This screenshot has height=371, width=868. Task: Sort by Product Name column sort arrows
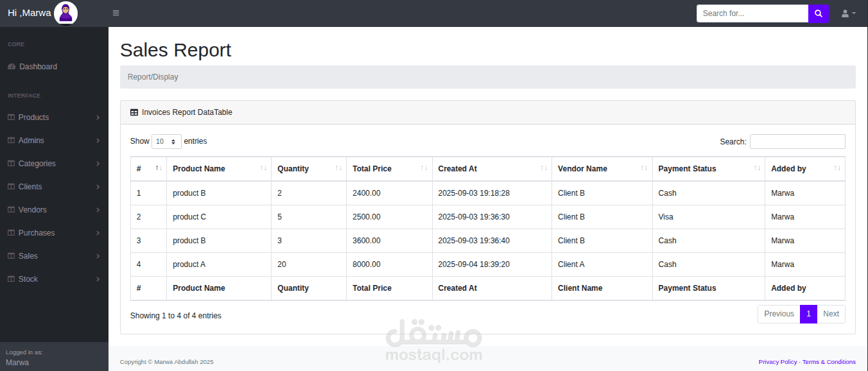coord(264,168)
